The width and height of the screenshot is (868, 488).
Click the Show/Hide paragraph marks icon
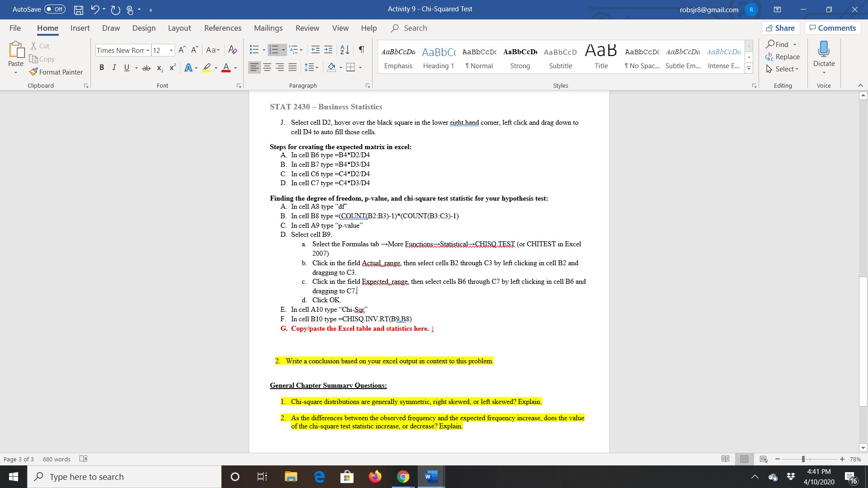click(x=361, y=50)
